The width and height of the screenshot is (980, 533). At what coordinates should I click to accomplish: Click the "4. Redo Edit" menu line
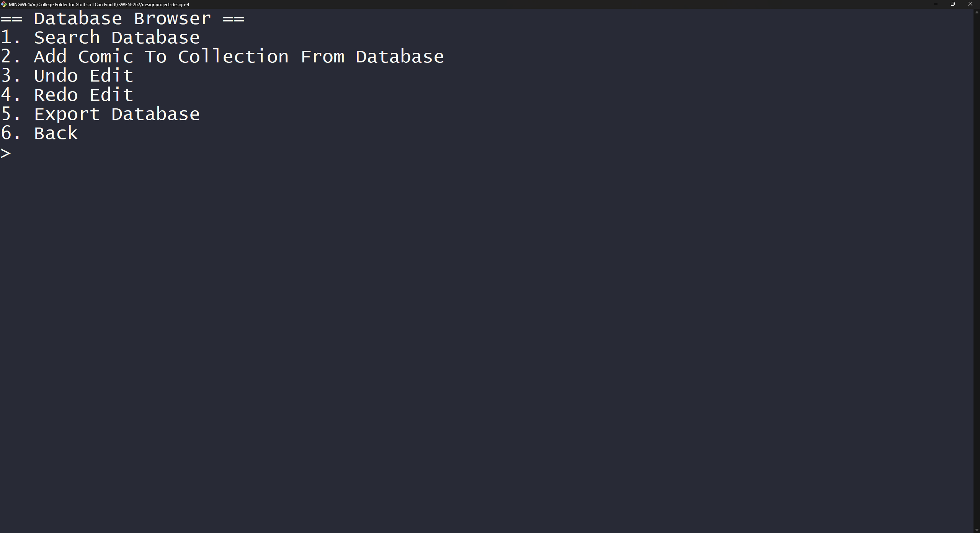(67, 95)
